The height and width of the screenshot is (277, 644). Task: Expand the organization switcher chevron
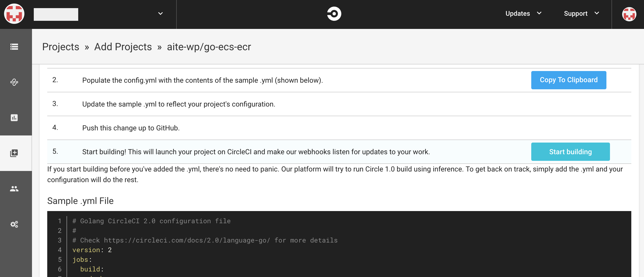[160, 13]
